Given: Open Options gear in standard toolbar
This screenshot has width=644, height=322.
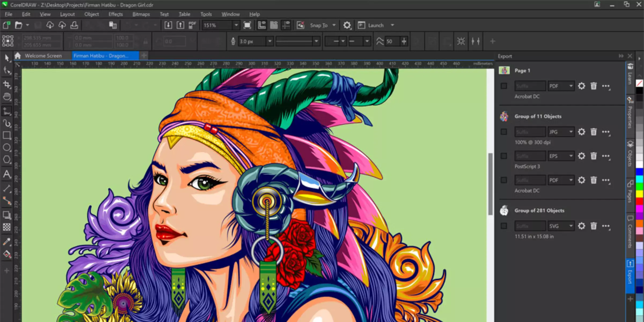Looking at the screenshot, I should pos(347,25).
